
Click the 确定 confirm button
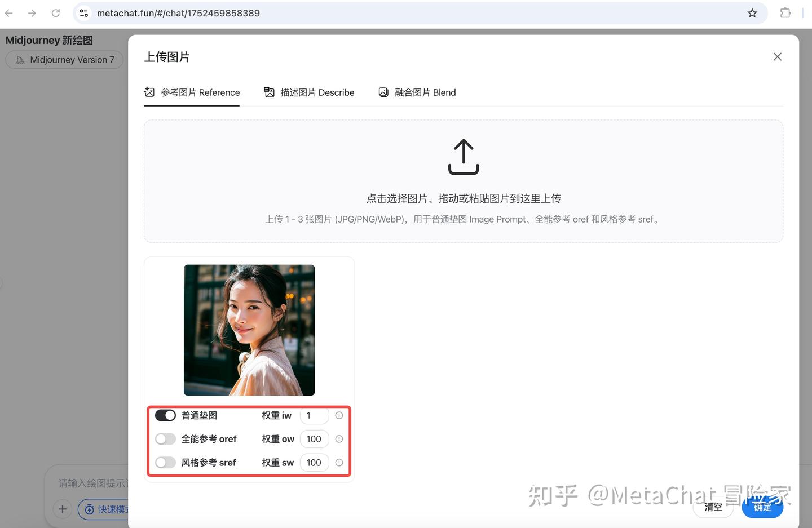point(762,507)
